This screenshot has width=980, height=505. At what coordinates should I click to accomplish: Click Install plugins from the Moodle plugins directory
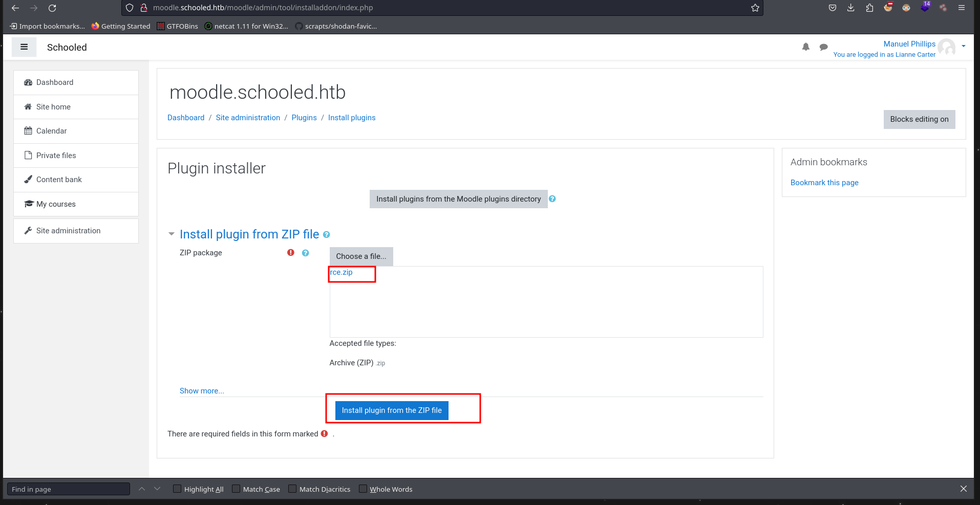click(458, 199)
